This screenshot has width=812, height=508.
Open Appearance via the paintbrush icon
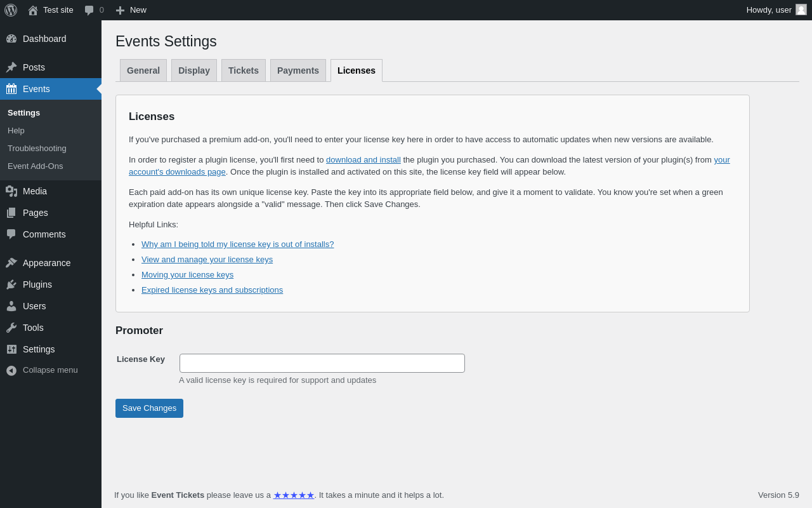11,263
